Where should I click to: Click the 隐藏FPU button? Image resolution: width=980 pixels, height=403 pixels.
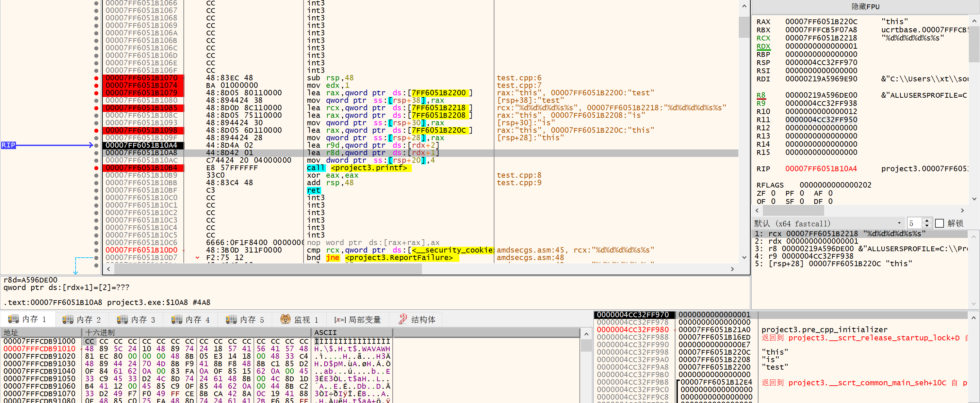865,7
